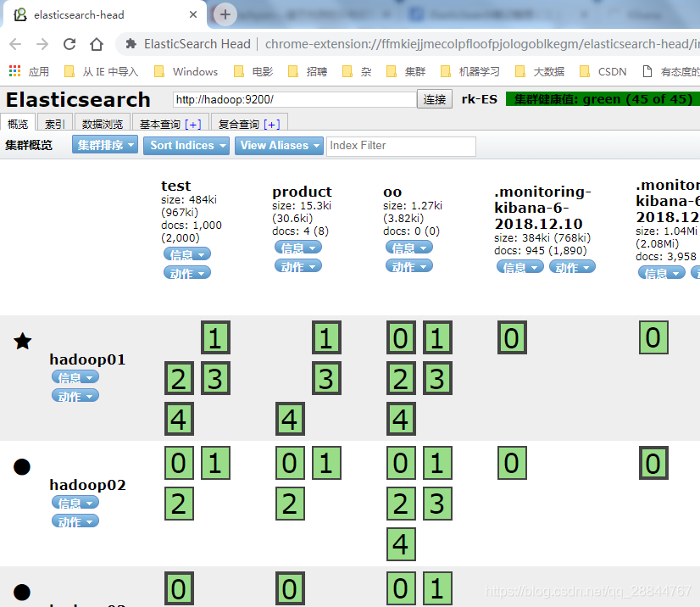
Task: Go to the browser home page icon
Action: pyautogui.click(x=97, y=44)
